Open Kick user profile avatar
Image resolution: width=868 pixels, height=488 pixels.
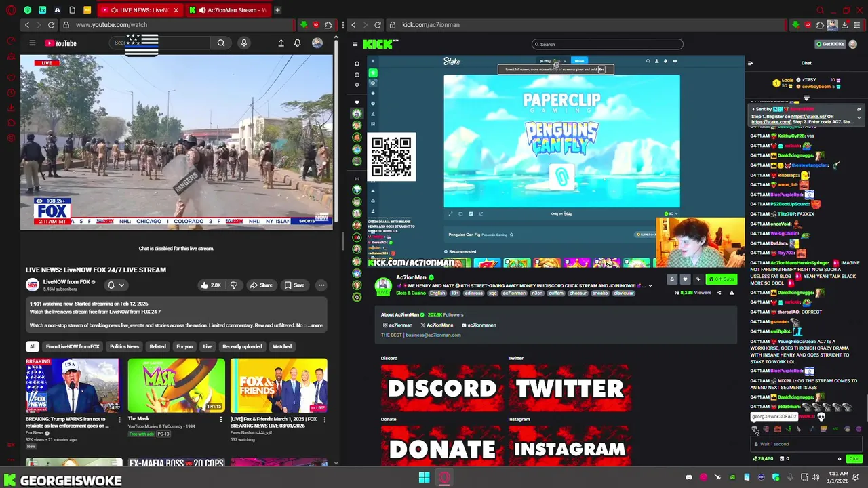click(852, 44)
